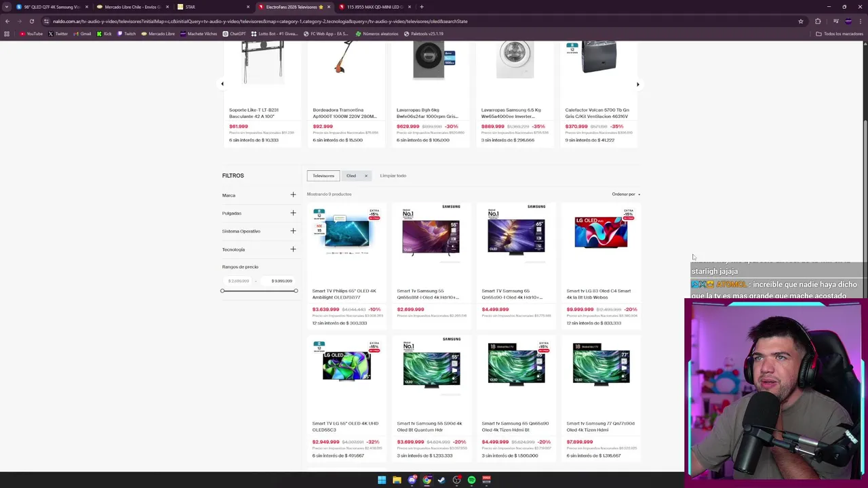Slide product carousel left with arrow
The width and height of the screenshot is (868, 488).
coord(222,84)
